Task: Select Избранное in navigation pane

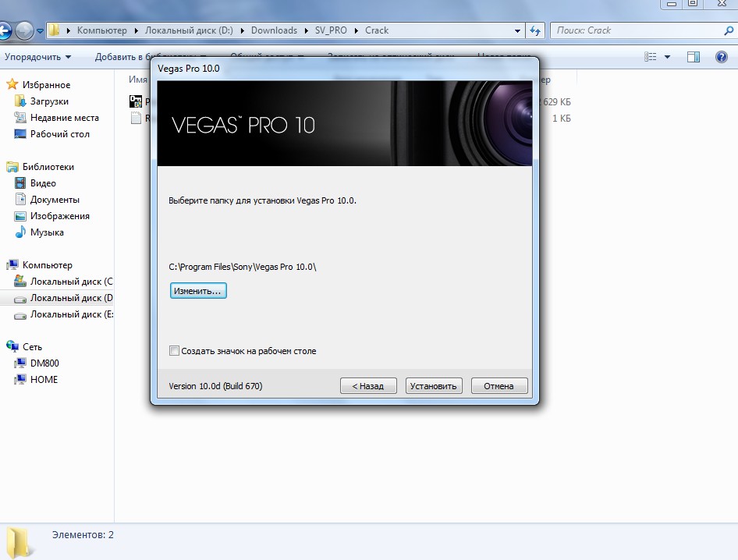Action: 46,85
